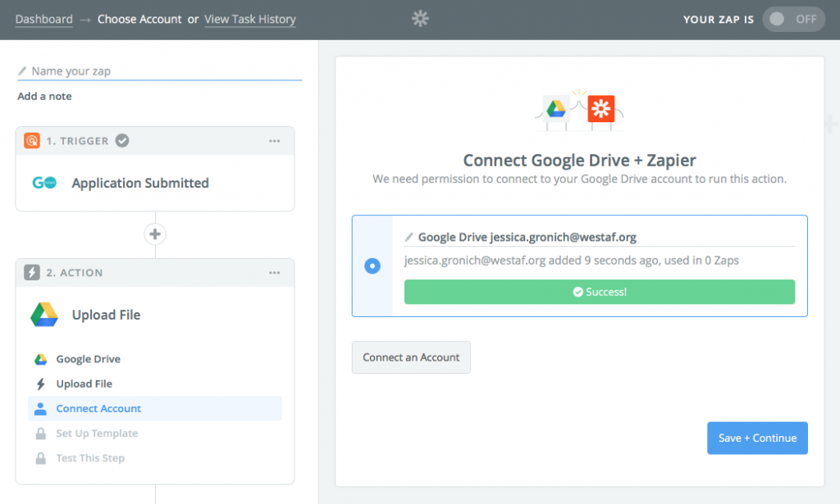Open the trigger step options ellipsis menu
Viewport: 840px width, 504px height.
click(x=275, y=141)
